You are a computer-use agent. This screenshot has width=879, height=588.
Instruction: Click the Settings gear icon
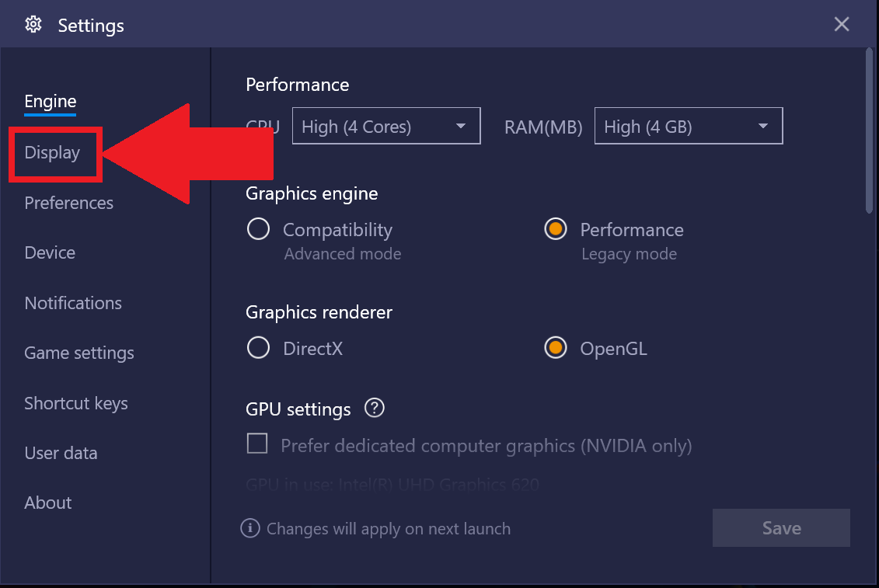coord(33,25)
